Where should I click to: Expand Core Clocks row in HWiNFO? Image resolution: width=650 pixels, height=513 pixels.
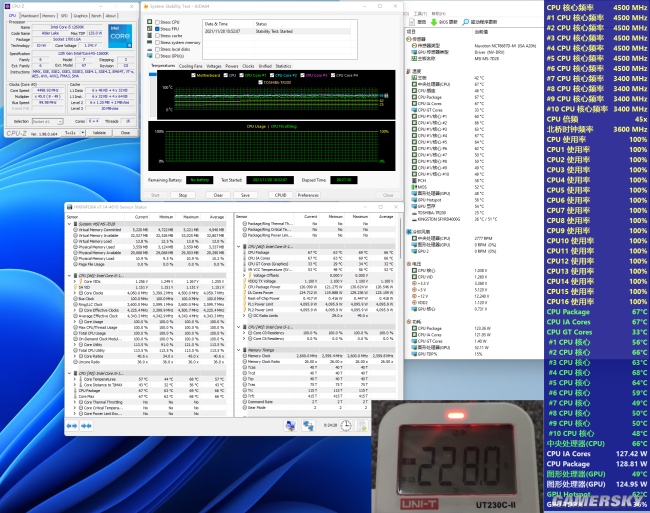click(x=75, y=293)
